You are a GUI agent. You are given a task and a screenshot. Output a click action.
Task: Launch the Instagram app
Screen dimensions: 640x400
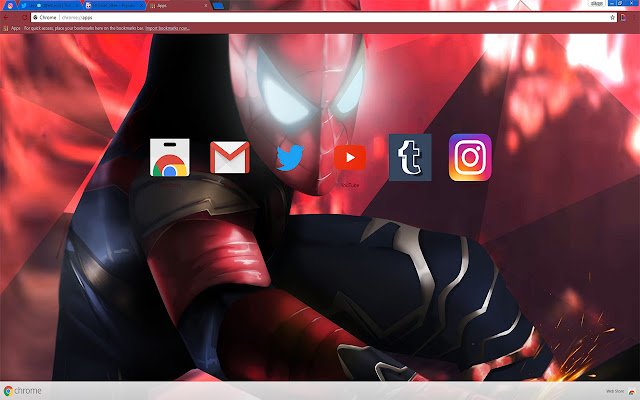(470, 157)
